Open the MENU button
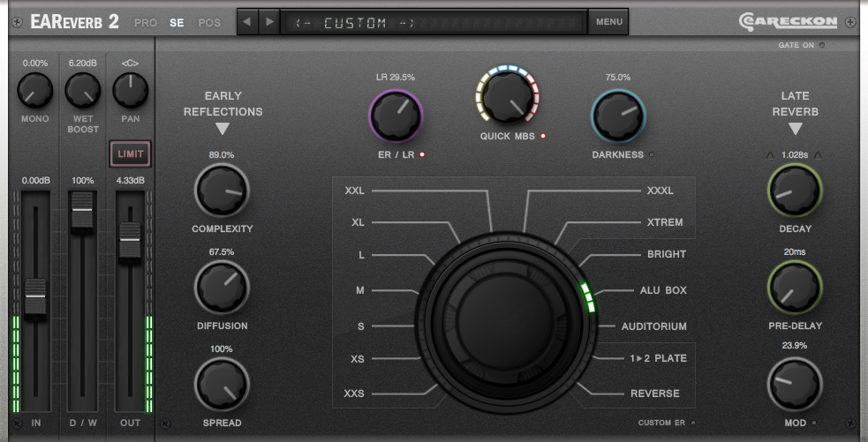 click(609, 22)
